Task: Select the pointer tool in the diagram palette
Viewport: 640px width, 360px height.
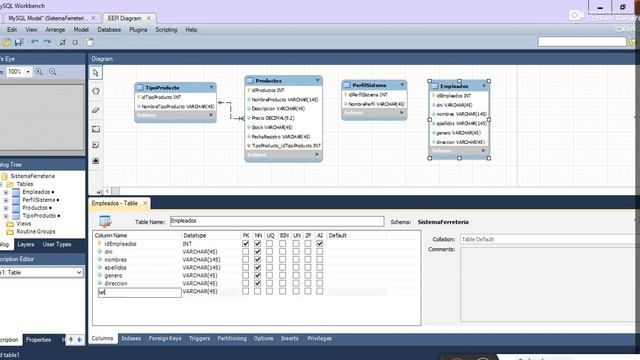Action: coord(96,73)
